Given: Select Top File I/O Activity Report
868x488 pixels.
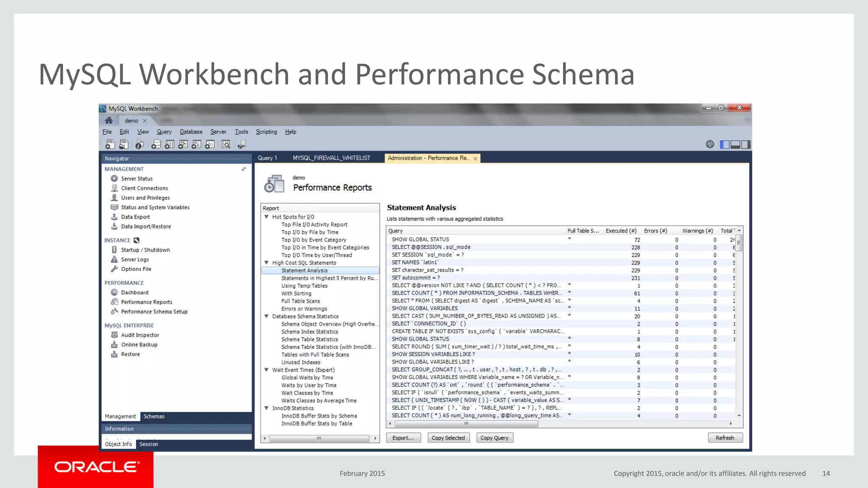Looking at the screenshot, I should coord(314,225).
